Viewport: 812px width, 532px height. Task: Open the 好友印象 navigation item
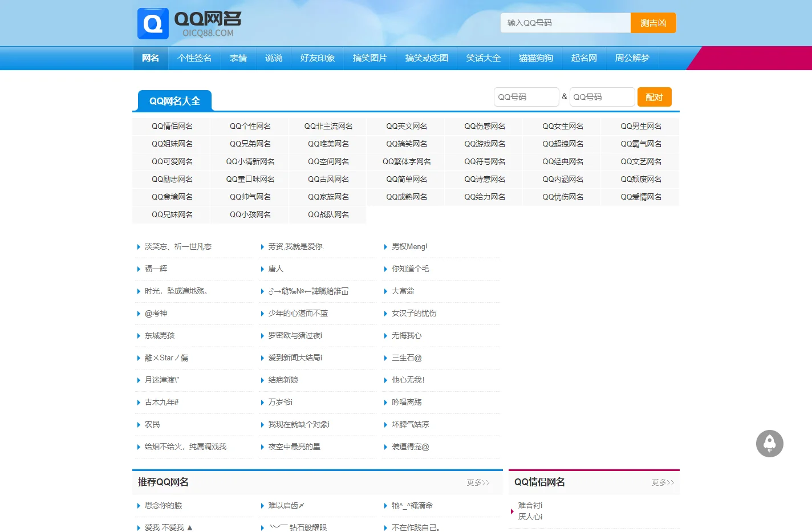[x=318, y=58]
